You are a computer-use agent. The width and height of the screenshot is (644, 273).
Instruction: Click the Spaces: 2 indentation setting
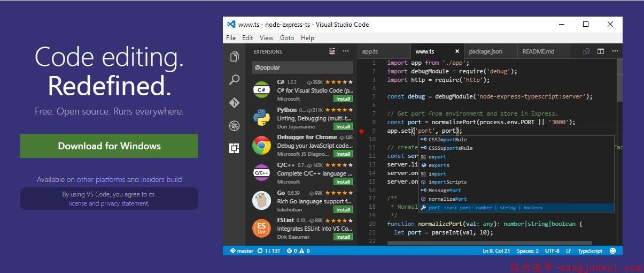tap(527, 251)
